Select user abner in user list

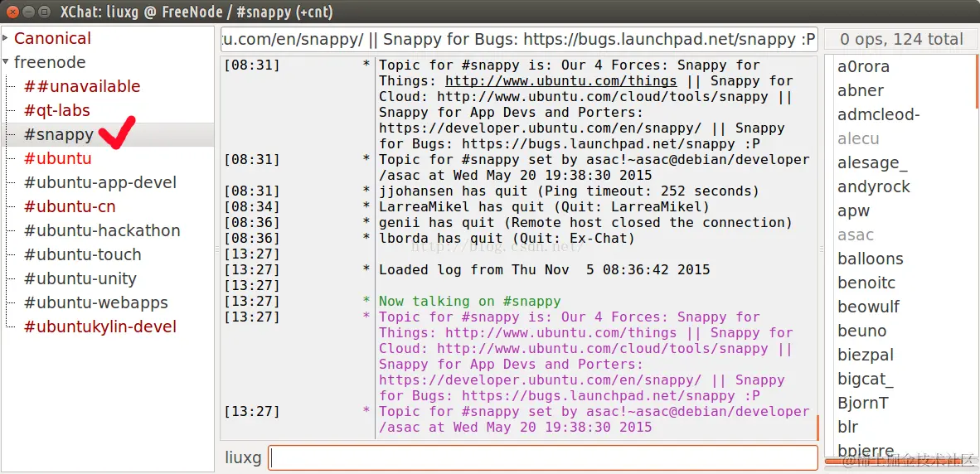click(x=861, y=90)
